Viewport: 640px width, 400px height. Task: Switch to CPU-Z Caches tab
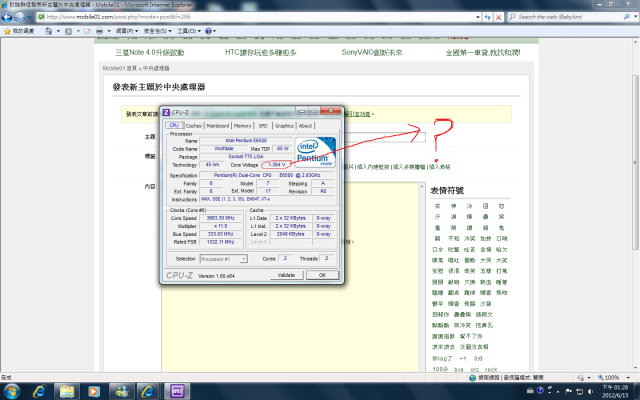tap(193, 126)
